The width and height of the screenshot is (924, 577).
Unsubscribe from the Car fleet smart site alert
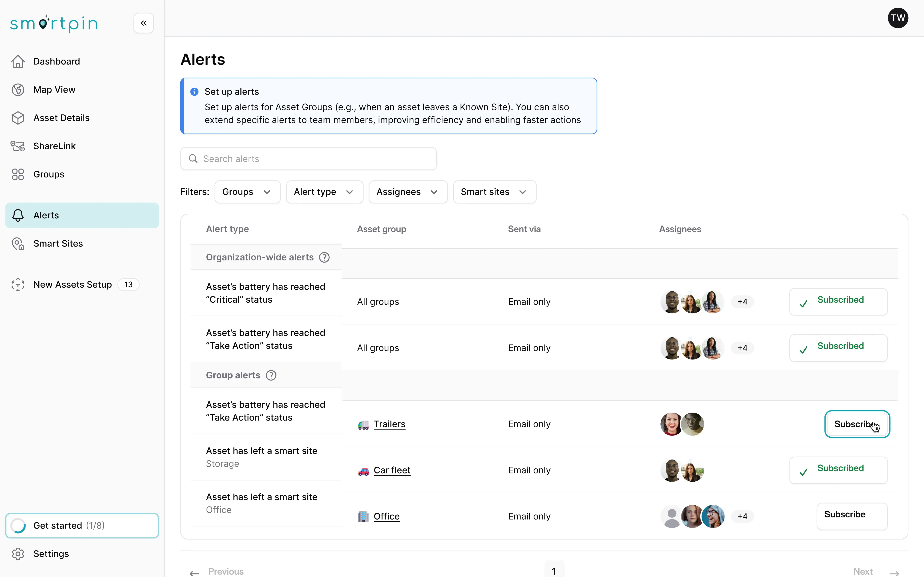pos(838,470)
